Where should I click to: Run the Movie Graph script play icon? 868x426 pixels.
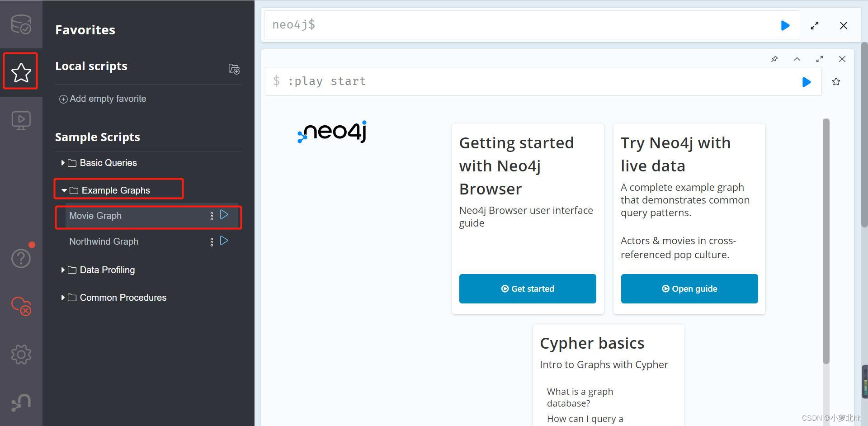[x=224, y=215]
